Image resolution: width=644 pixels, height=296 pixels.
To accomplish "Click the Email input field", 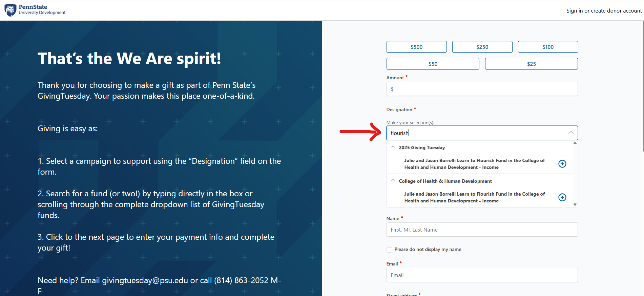I will [482, 275].
